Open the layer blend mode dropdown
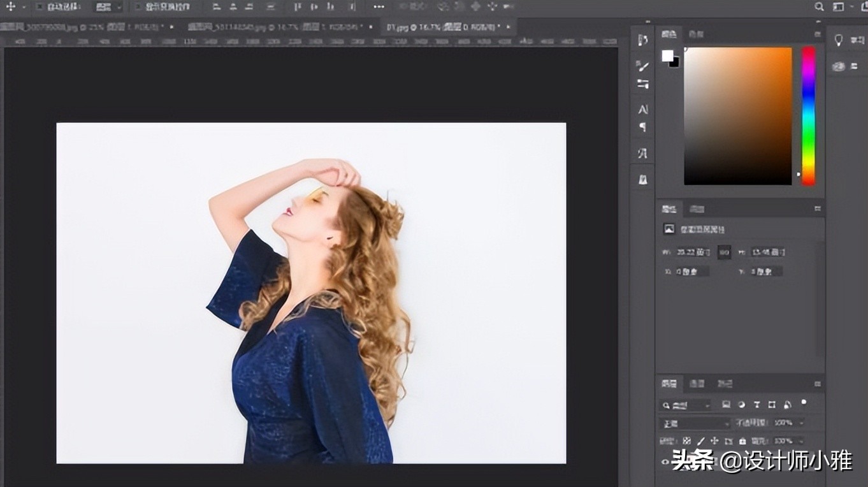The image size is (868, 487). pos(695,423)
